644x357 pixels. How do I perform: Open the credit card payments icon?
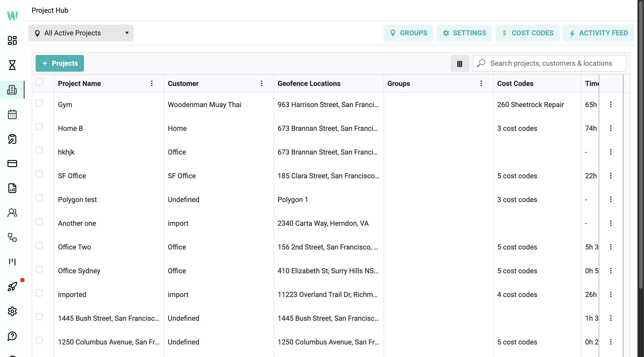pyautogui.click(x=12, y=164)
